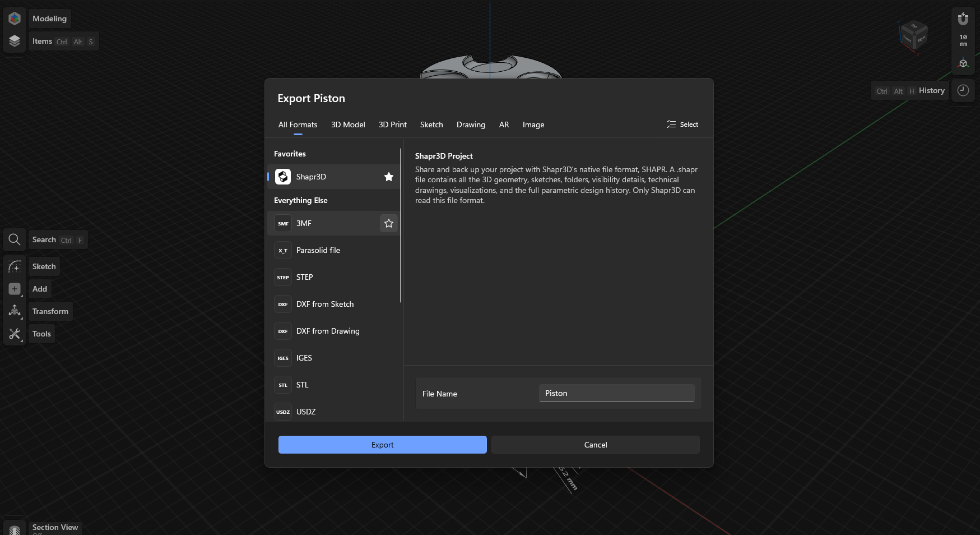Viewport: 980px width, 535px height.
Task: Click the File Name input field
Action: [x=616, y=394]
